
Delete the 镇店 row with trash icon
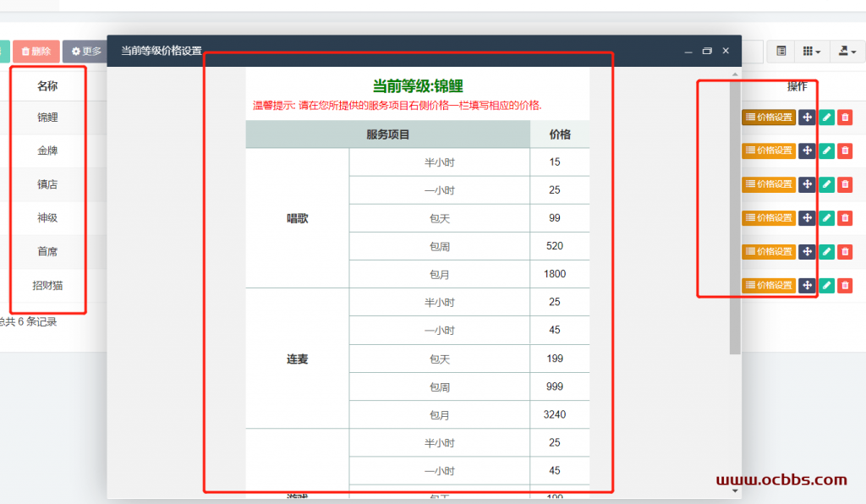(x=845, y=184)
